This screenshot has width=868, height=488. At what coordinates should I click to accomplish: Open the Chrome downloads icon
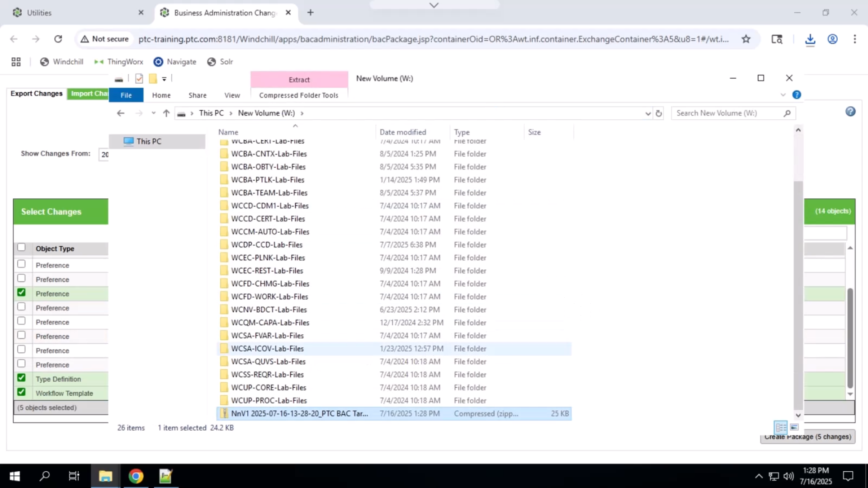810,39
